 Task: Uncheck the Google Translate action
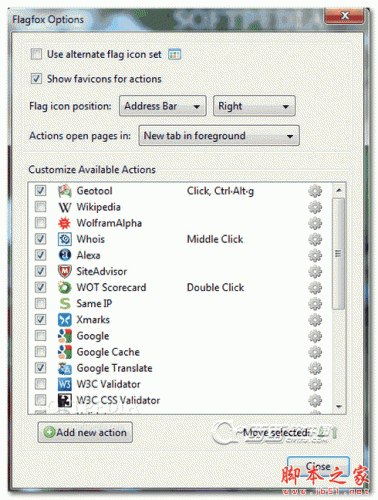(41, 368)
